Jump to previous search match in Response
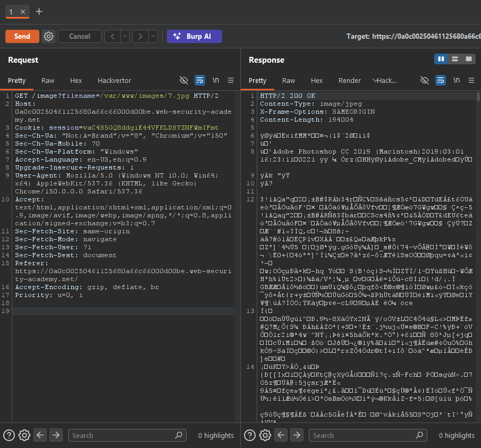The height and width of the screenshot is (448, 481). click(281, 435)
